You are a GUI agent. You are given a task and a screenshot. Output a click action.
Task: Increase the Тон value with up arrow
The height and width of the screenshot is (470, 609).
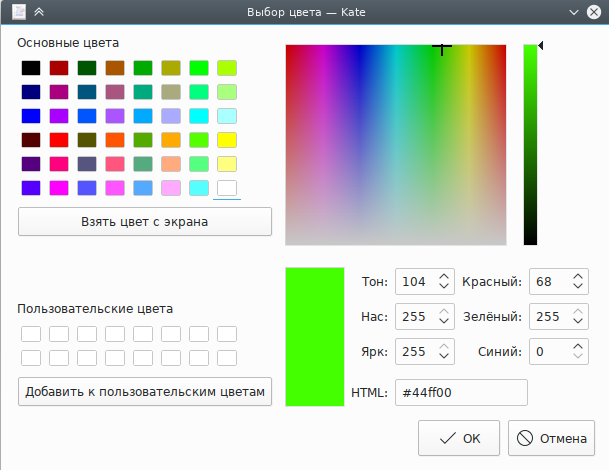coord(445,277)
